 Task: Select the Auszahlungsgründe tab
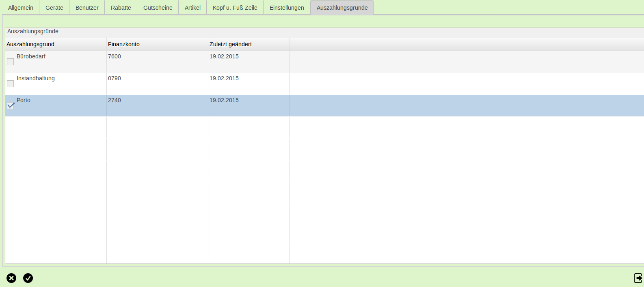[342, 8]
